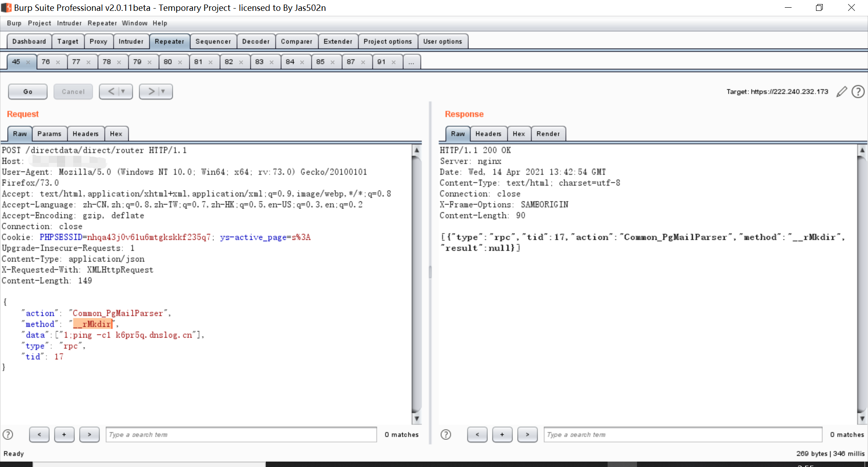Show response Headers view
This screenshot has height=467, width=868.
coord(488,133)
